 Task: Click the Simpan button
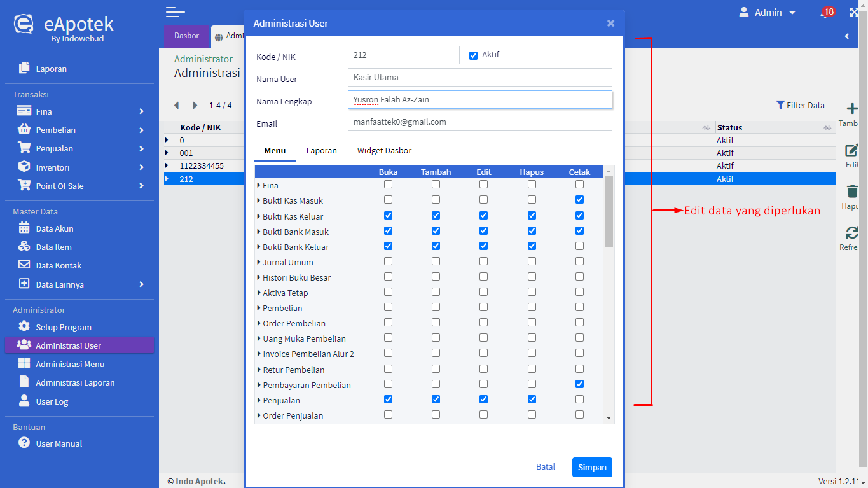(591, 467)
